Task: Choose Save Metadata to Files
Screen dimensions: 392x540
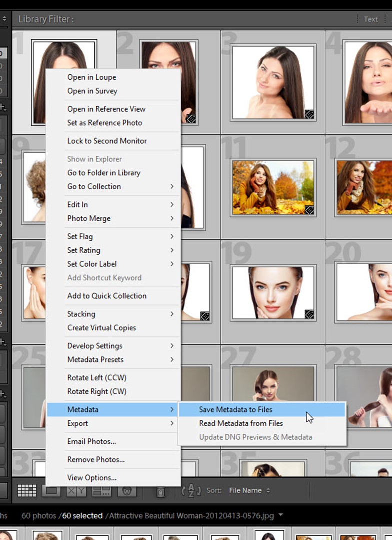Action: tap(236, 410)
